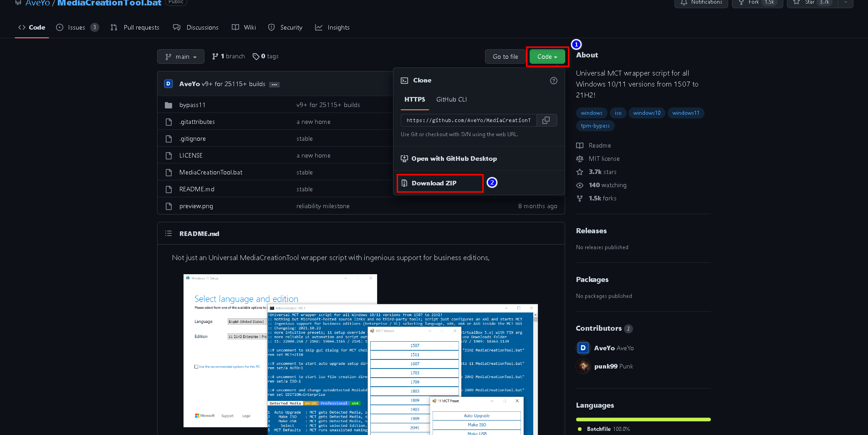Screen dimensions: 868x435
Task: Open contributor punk99 profile
Action: (x=613, y=366)
